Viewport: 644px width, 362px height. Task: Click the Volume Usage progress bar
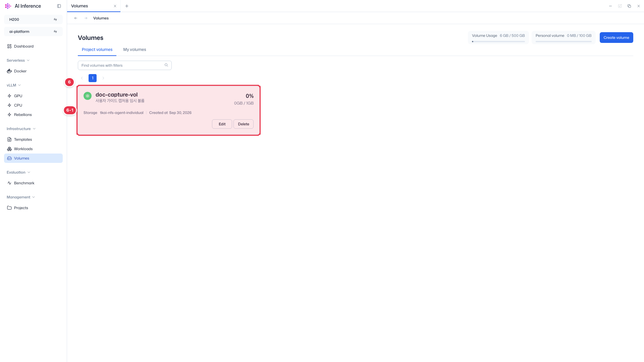pyautogui.click(x=498, y=42)
